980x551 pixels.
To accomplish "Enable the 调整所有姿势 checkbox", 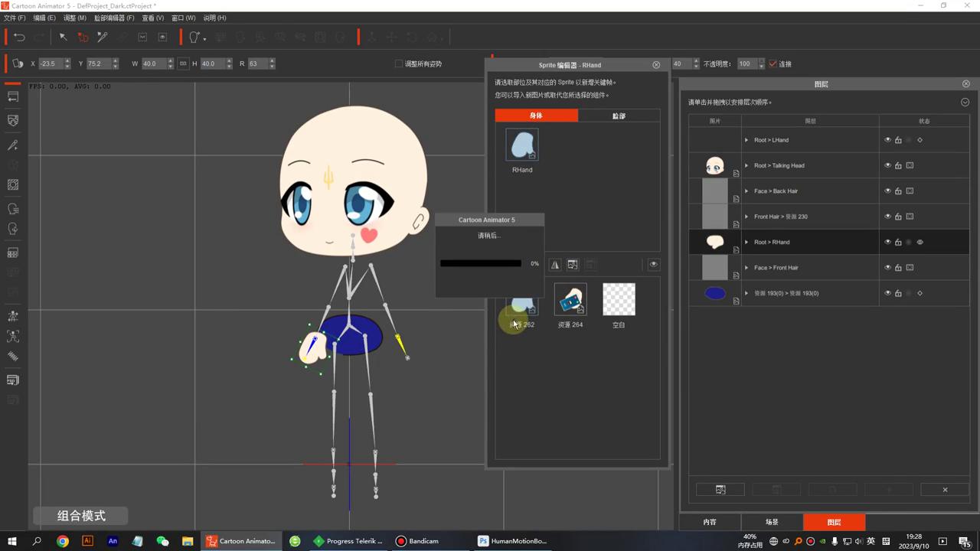I will [399, 64].
